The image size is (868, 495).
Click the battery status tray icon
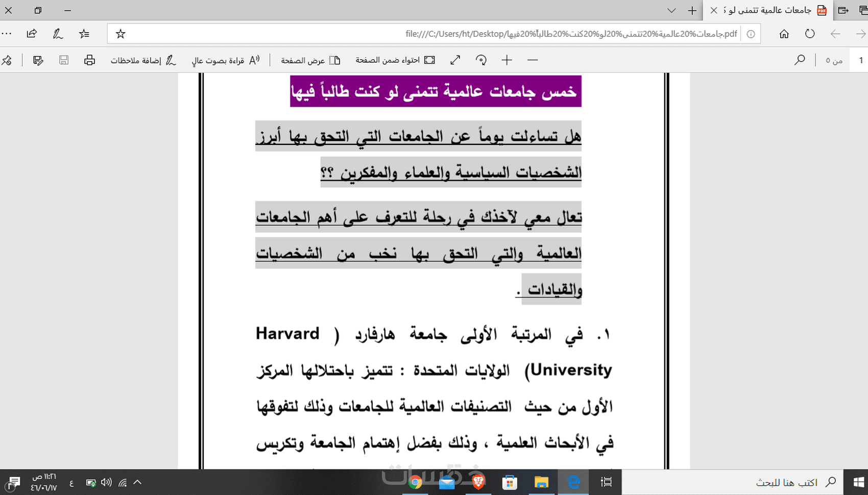point(91,482)
